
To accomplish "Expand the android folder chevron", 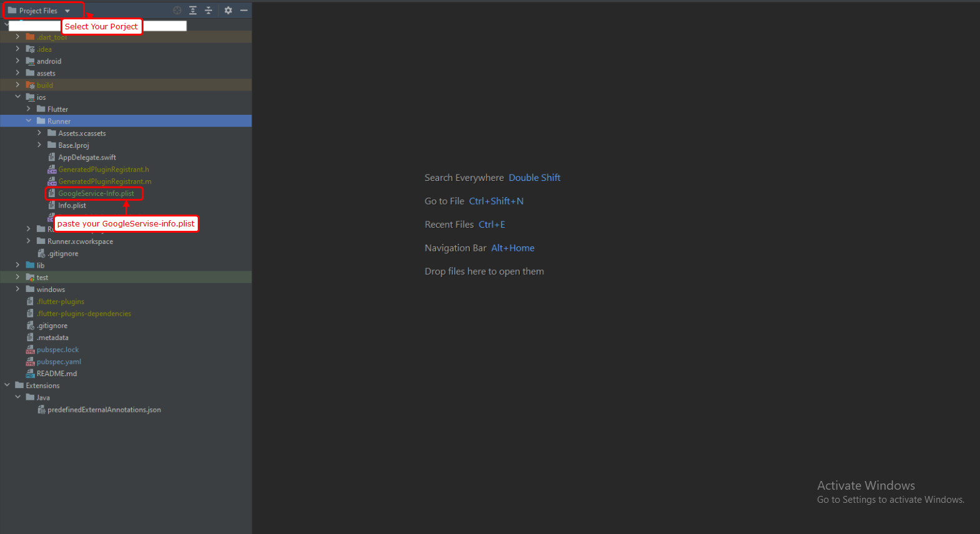I will click(18, 61).
